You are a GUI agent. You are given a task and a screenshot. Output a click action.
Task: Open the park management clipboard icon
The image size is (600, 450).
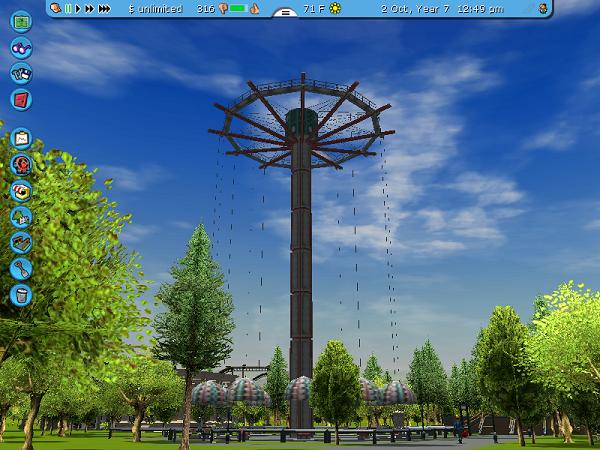pyautogui.click(x=21, y=138)
